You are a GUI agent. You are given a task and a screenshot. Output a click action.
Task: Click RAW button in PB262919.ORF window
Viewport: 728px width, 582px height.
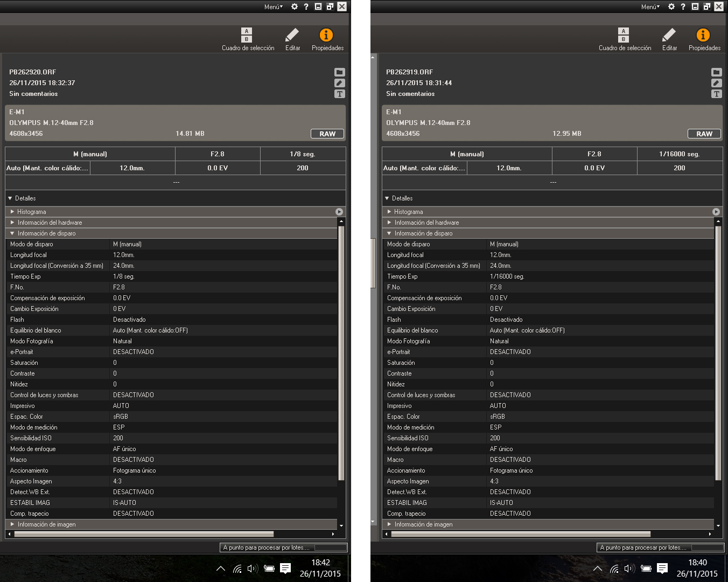click(x=704, y=134)
